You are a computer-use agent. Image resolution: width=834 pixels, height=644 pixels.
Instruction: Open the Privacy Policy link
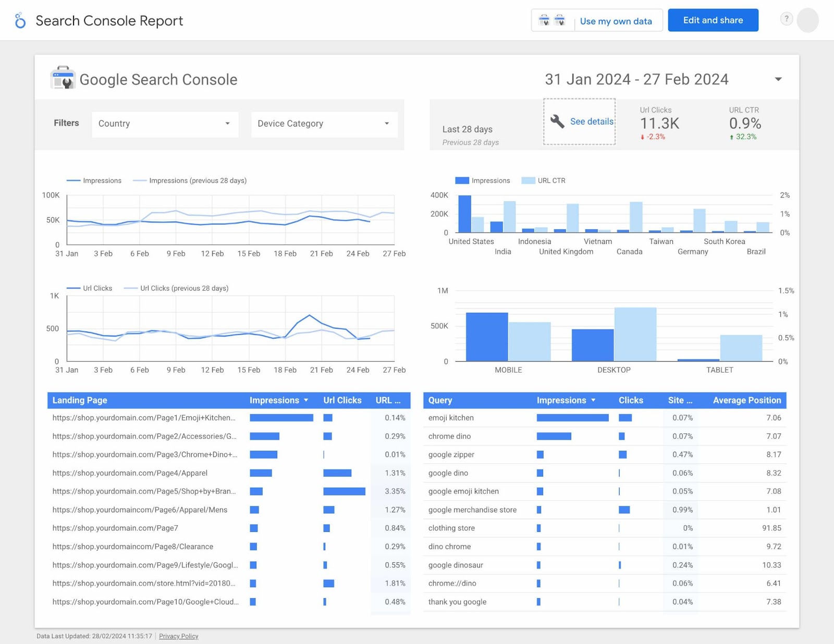coord(178,636)
